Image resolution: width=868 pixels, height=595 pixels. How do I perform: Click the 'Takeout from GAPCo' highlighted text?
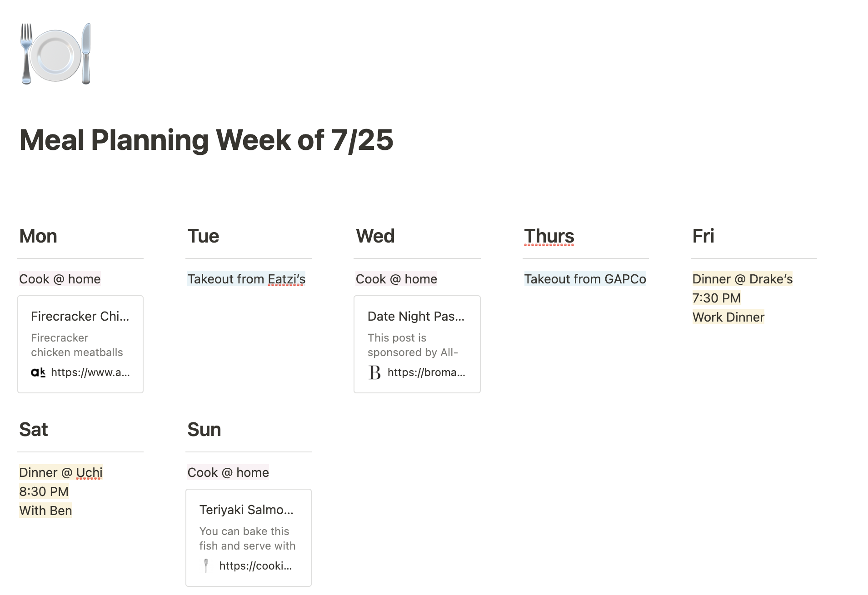pyautogui.click(x=585, y=279)
